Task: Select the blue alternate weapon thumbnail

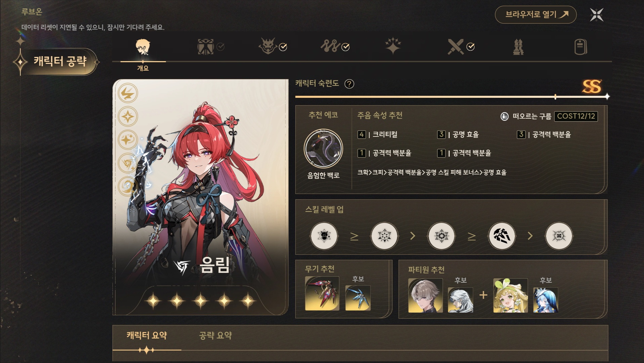Action: 358,298
